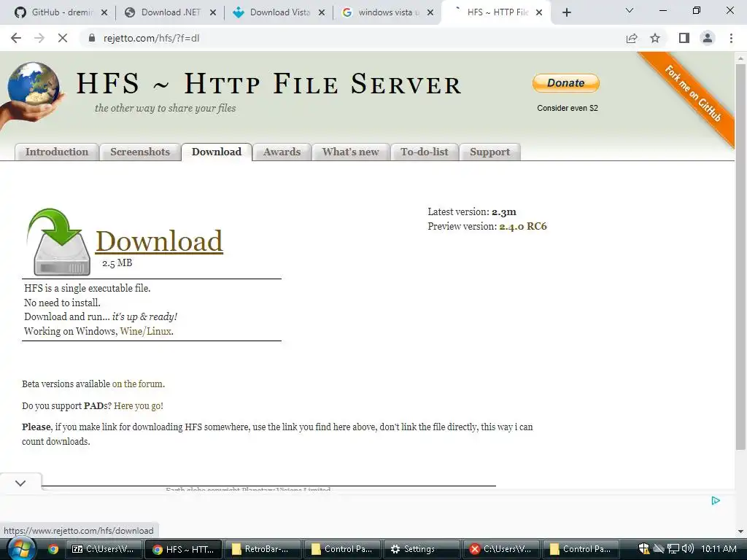The height and width of the screenshot is (560, 747).
Task: Click the Donate button
Action: tap(565, 83)
